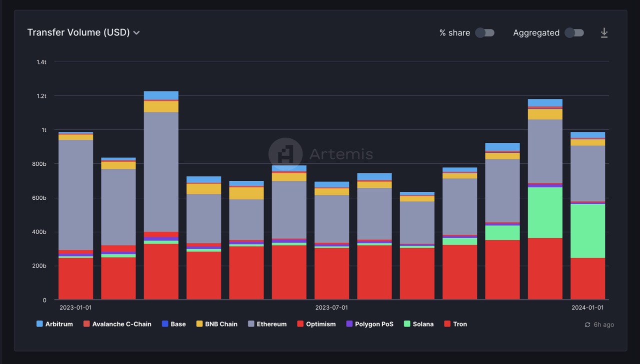Toggle Arbitrum series in the legend
This screenshot has height=364, width=640.
58,324
